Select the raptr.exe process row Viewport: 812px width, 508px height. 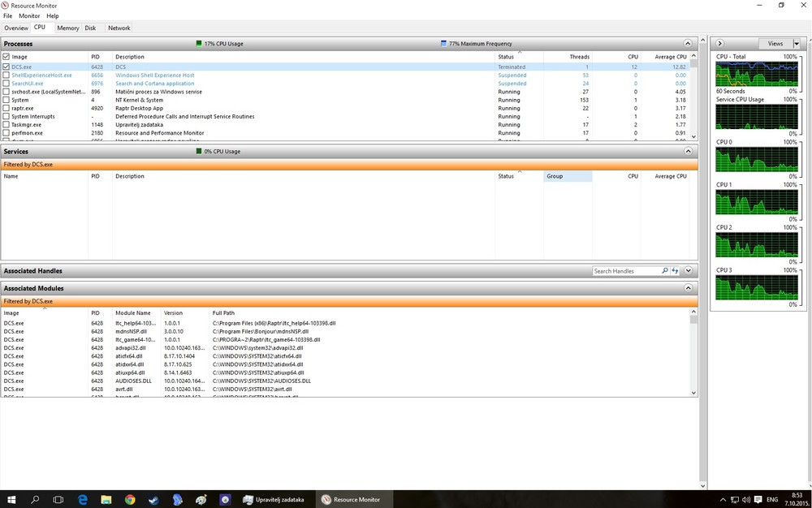point(345,108)
